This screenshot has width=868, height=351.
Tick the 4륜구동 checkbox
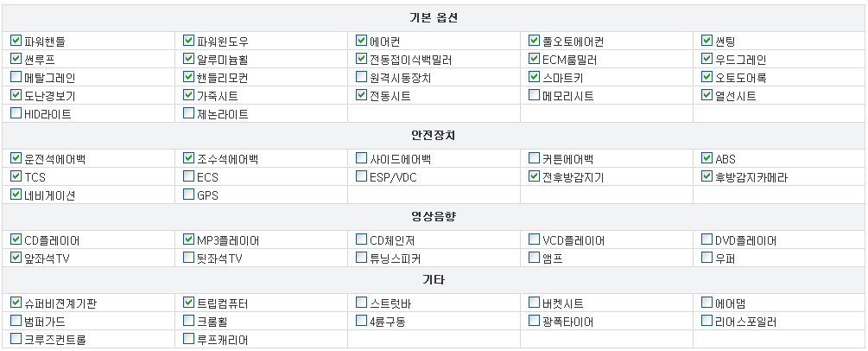pyautogui.click(x=362, y=321)
